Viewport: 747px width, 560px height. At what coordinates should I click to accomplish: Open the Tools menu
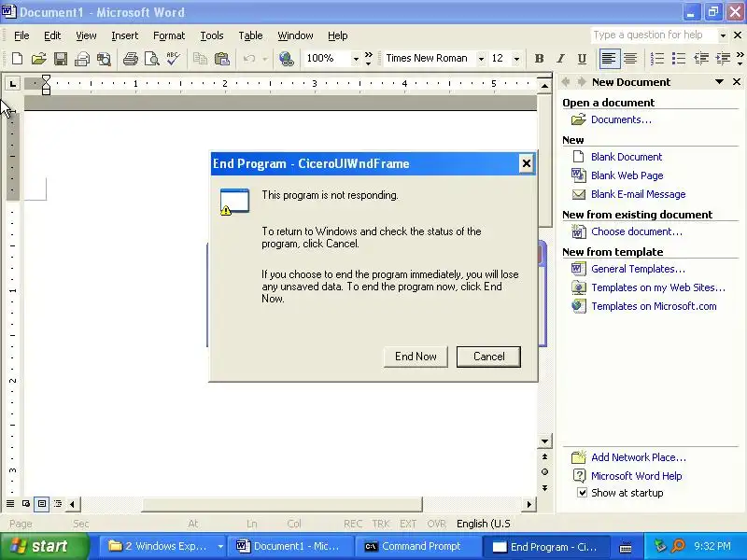coord(212,35)
